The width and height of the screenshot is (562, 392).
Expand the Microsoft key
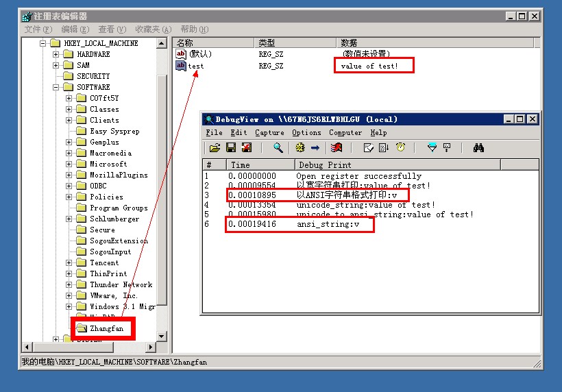click(69, 164)
